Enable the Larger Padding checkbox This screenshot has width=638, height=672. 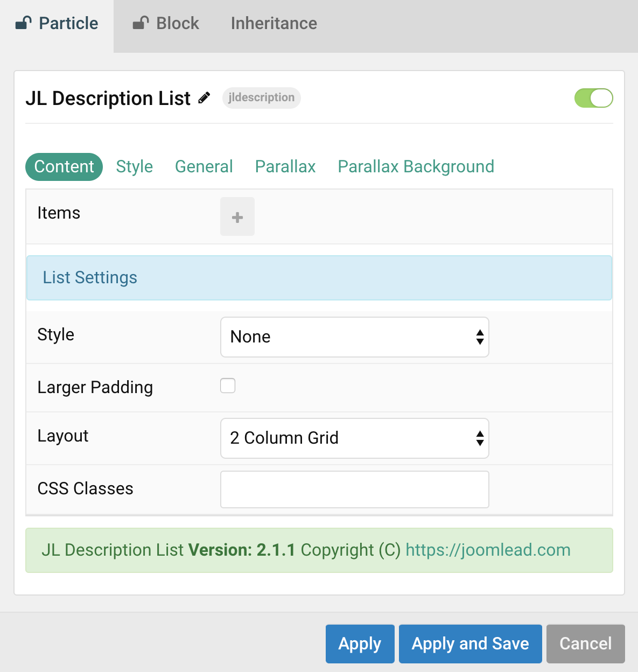[x=228, y=386]
